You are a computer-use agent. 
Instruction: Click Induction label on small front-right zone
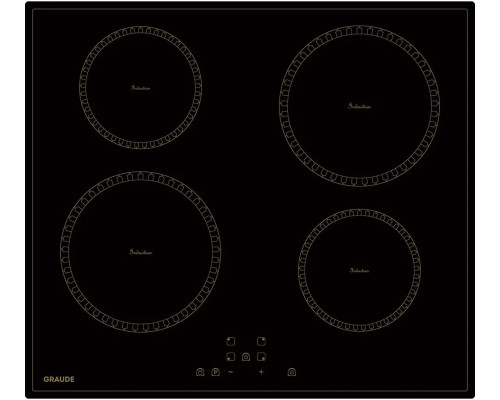coord(359,270)
